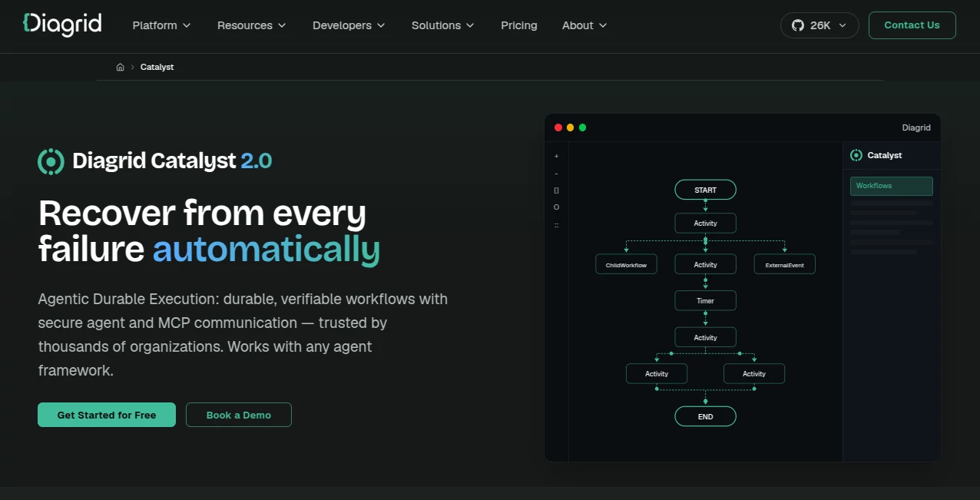Click the START node in workflow
The width and height of the screenshot is (980, 500).
coord(706,190)
